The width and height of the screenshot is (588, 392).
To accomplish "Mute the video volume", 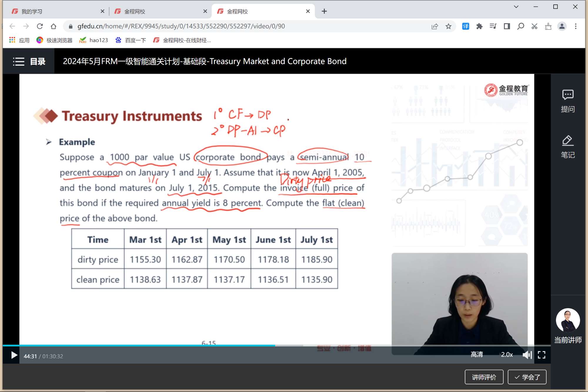I will coord(527,355).
